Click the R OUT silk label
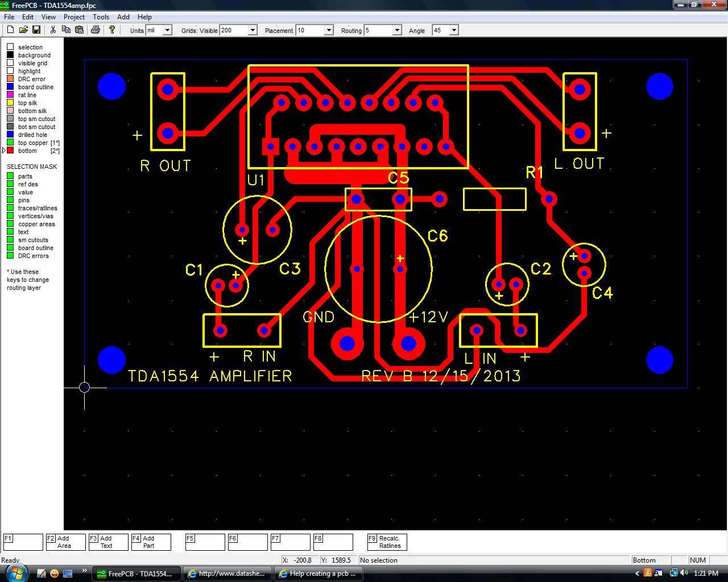 [166, 165]
